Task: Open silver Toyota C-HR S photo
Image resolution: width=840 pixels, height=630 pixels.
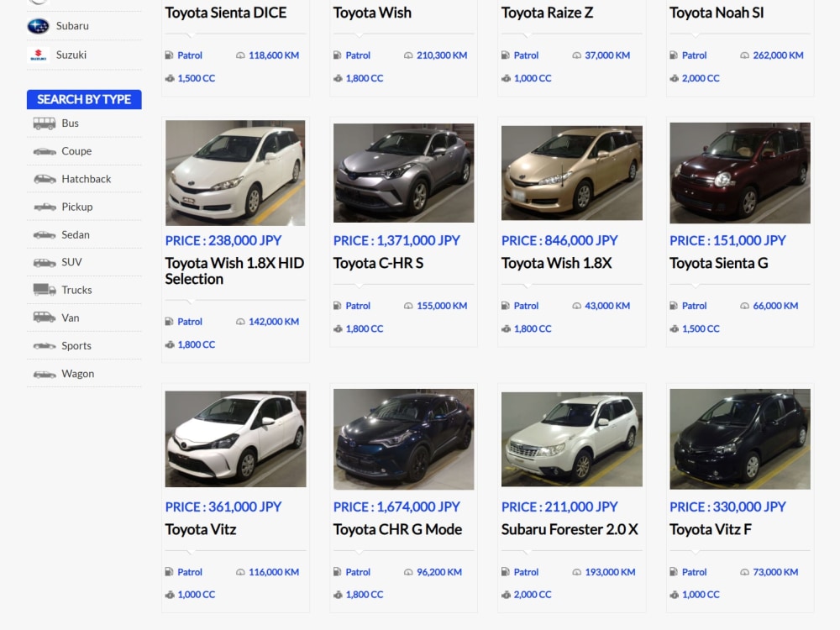Action: point(403,172)
